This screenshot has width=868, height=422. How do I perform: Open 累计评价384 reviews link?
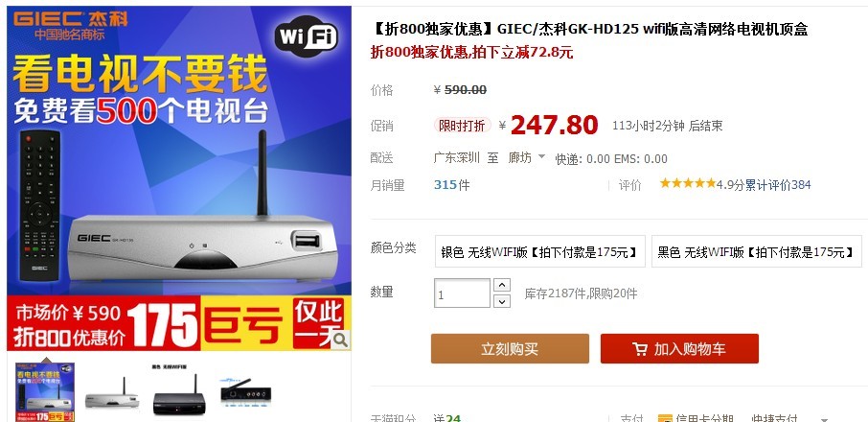tap(777, 184)
